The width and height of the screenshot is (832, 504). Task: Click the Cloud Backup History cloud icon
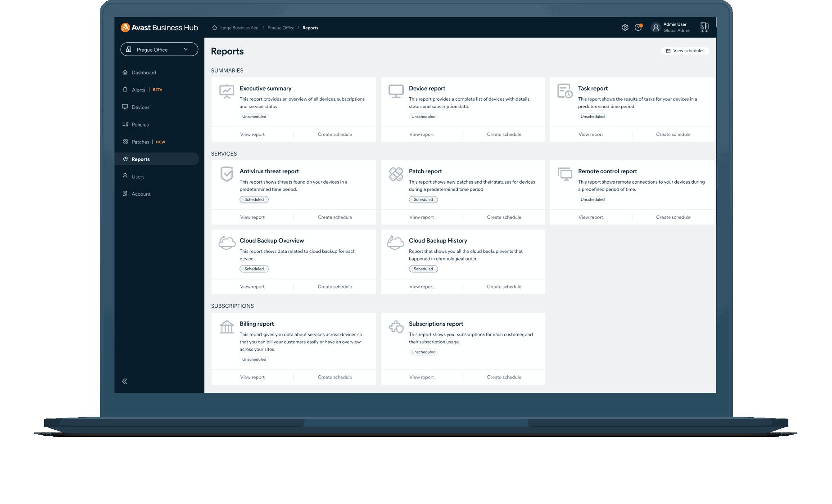coord(395,243)
